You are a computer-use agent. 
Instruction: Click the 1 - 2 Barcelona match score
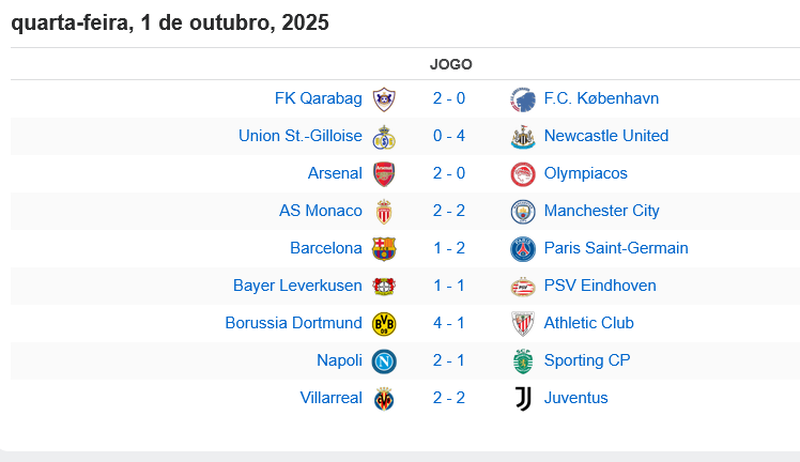coord(449,248)
